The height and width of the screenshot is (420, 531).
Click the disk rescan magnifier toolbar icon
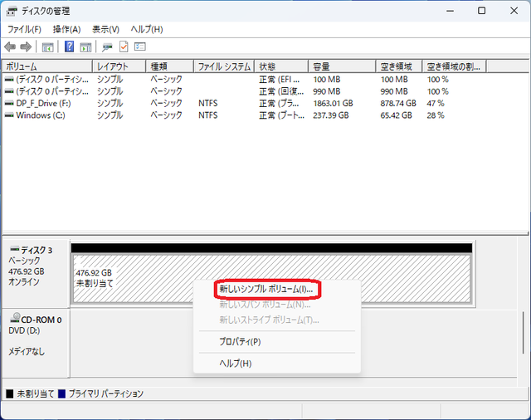coord(107,47)
